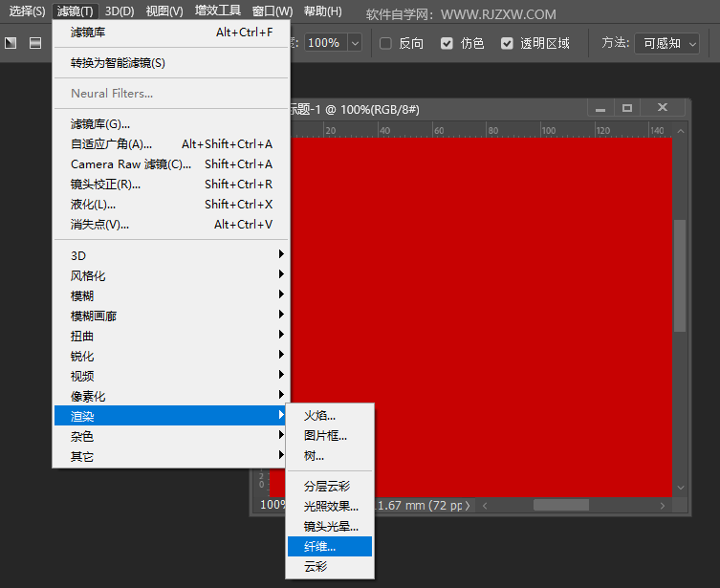Open status bar info arrow after 72 ppi
The height and width of the screenshot is (588, 720).
point(468,506)
